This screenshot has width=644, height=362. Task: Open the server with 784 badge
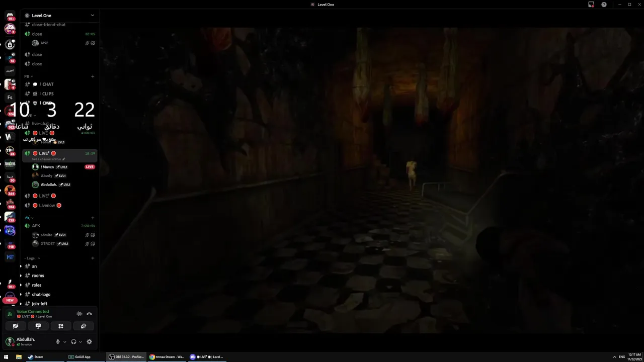pyautogui.click(x=10, y=204)
